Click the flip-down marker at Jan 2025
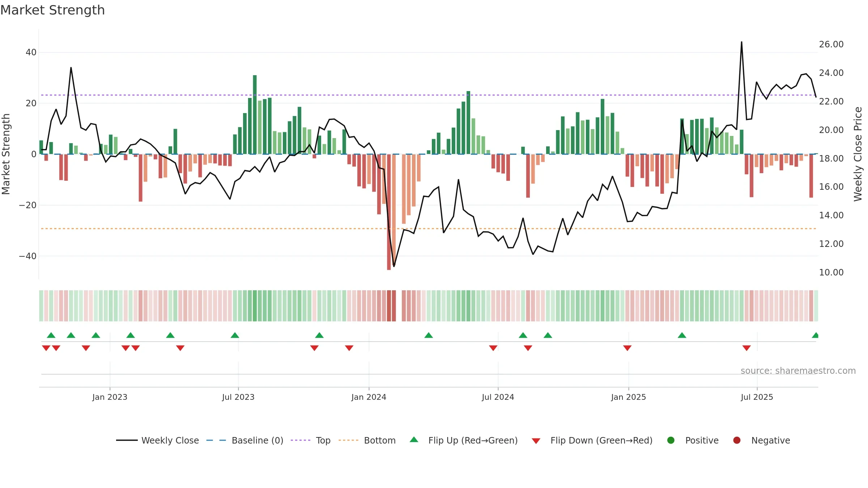The image size is (868, 488). click(627, 348)
